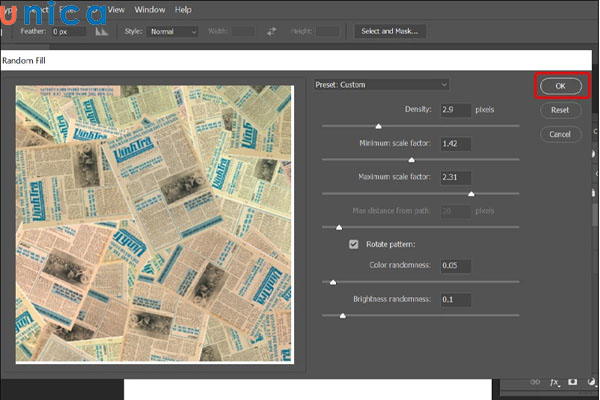Click the Color randomness value field
Viewport: 600px width, 400px height.
[x=455, y=265]
